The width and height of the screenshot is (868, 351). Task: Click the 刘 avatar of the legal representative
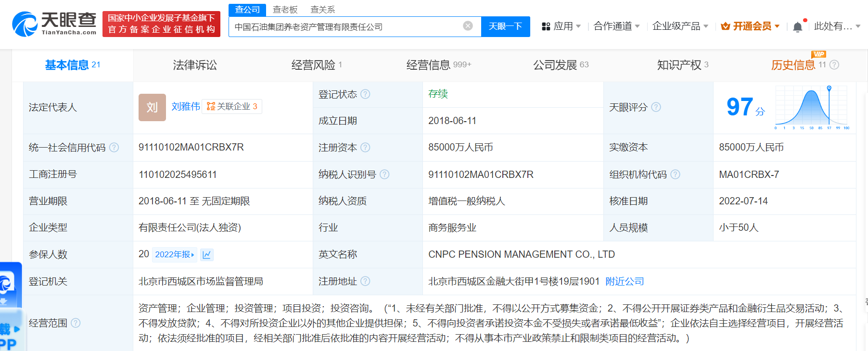coord(152,107)
